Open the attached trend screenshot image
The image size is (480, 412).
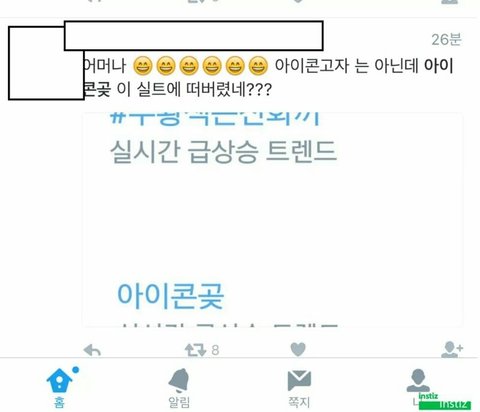tap(272, 220)
